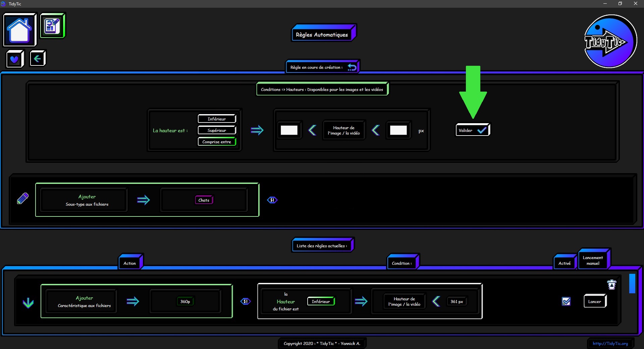
Task: Toggle the Activé checkbox for 360p rule
Action: pyautogui.click(x=566, y=301)
